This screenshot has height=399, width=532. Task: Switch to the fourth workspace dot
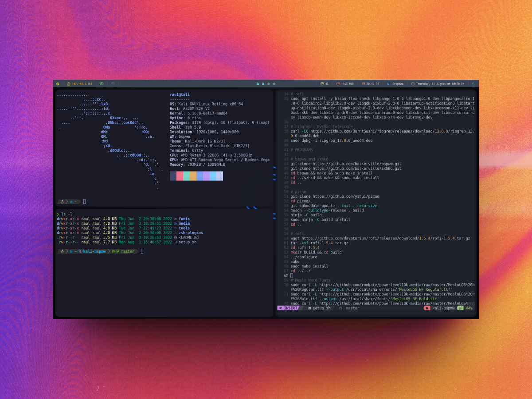[274, 84]
